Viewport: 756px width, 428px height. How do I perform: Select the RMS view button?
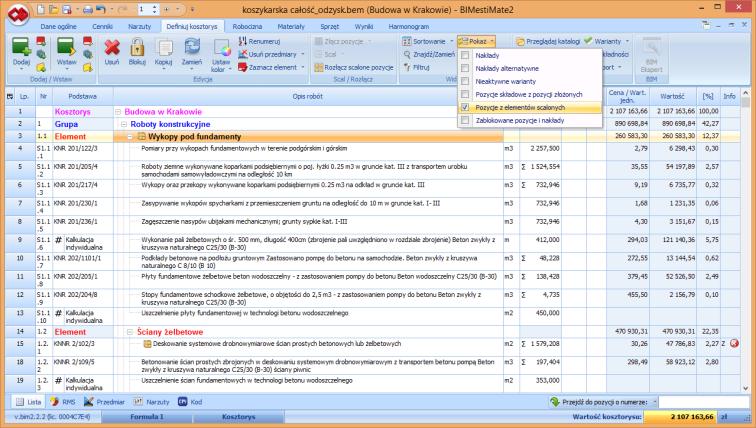[63, 401]
